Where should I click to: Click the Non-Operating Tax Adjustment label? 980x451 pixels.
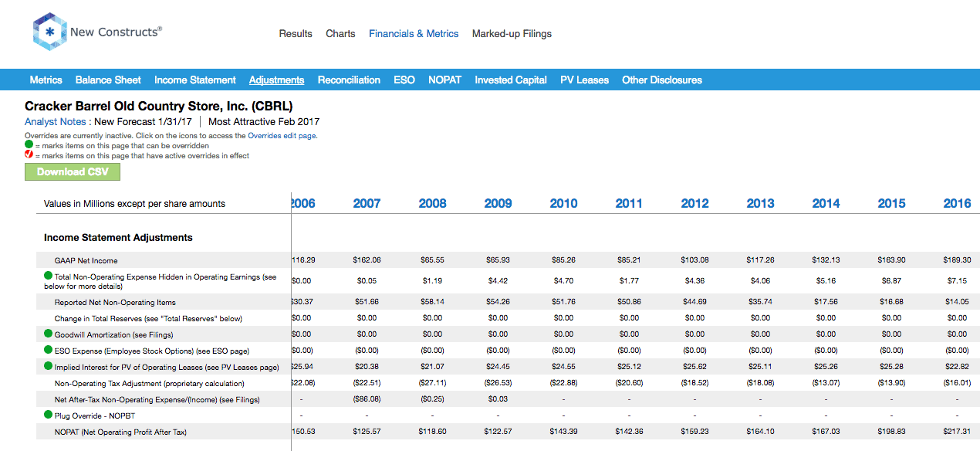click(149, 383)
